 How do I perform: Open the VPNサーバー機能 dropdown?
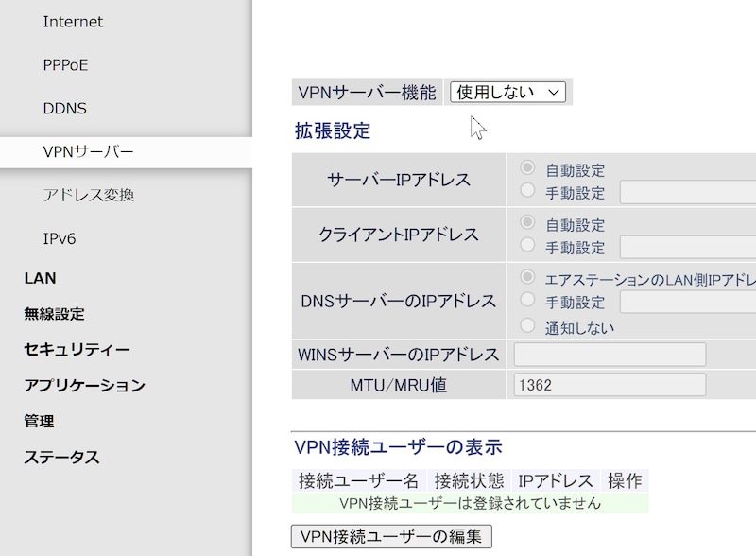pos(507,92)
